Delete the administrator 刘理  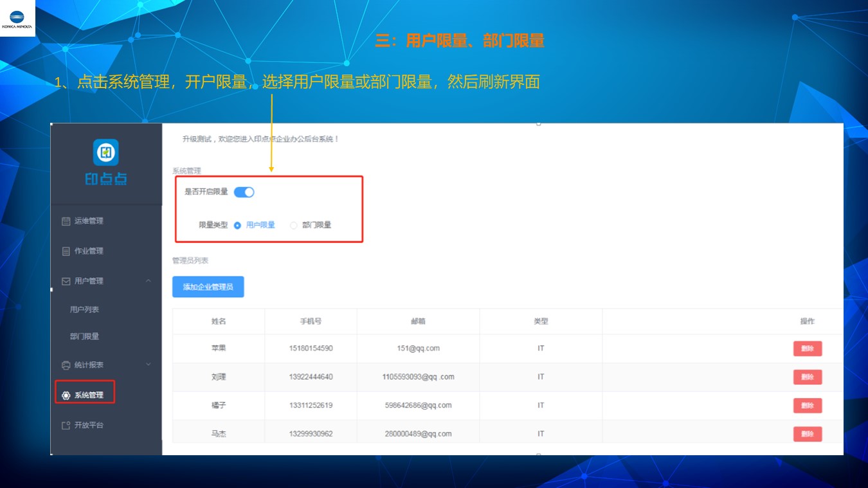coord(807,377)
